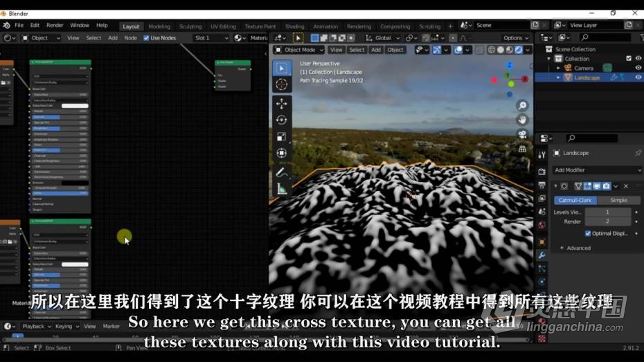Open the Slot 1 dropdown
The height and width of the screenshot is (362, 644).
click(211, 38)
